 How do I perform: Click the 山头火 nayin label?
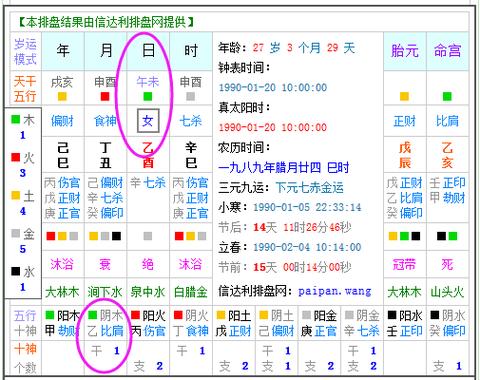(447, 292)
